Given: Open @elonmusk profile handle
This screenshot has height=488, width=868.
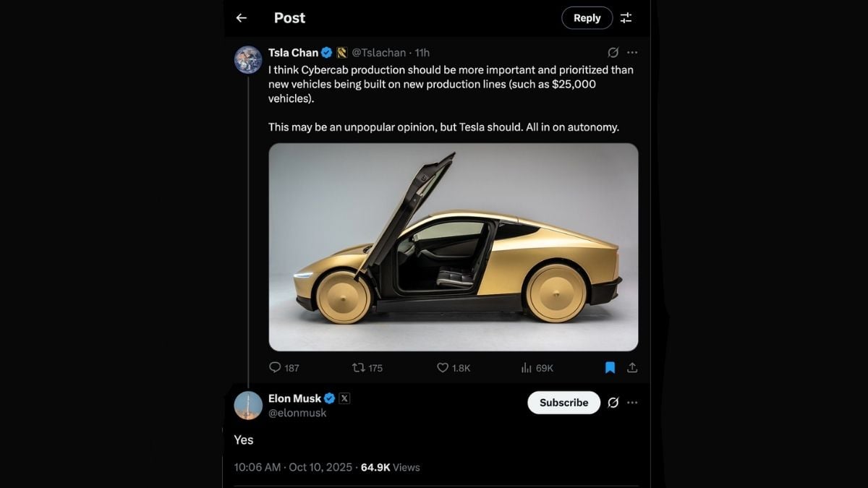Looking at the screenshot, I should 297,413.
